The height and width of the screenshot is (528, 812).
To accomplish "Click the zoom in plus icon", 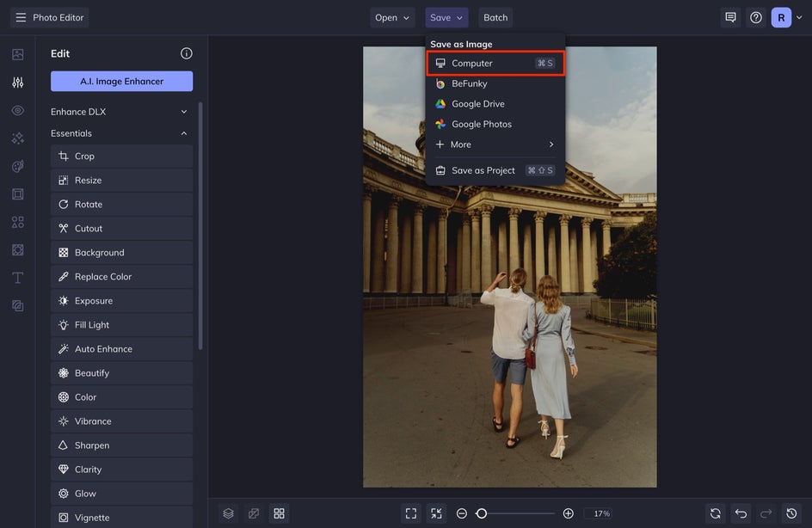I will tap(568, 513).
